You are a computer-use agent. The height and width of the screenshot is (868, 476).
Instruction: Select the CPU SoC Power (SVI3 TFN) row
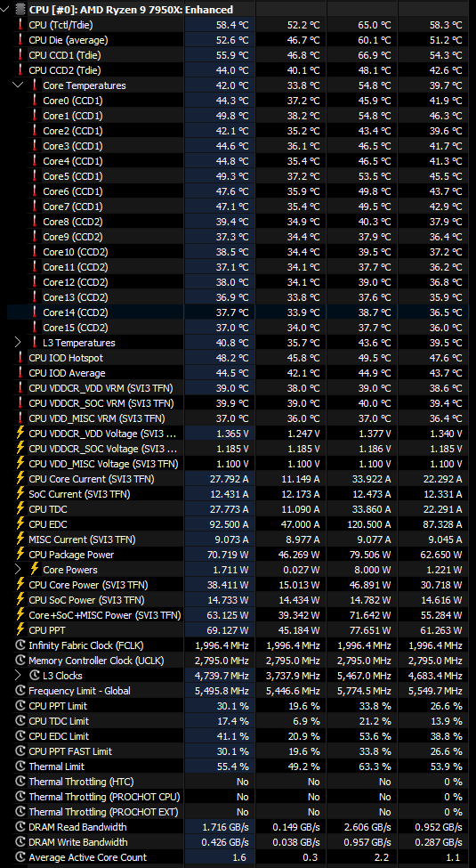pyautogui.click(x=238, y=599)
